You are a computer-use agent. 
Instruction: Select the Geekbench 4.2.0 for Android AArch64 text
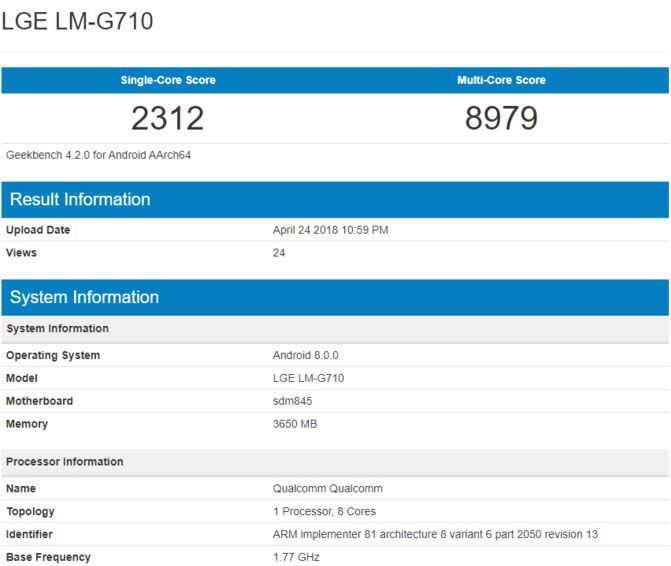tap(98, 155)
